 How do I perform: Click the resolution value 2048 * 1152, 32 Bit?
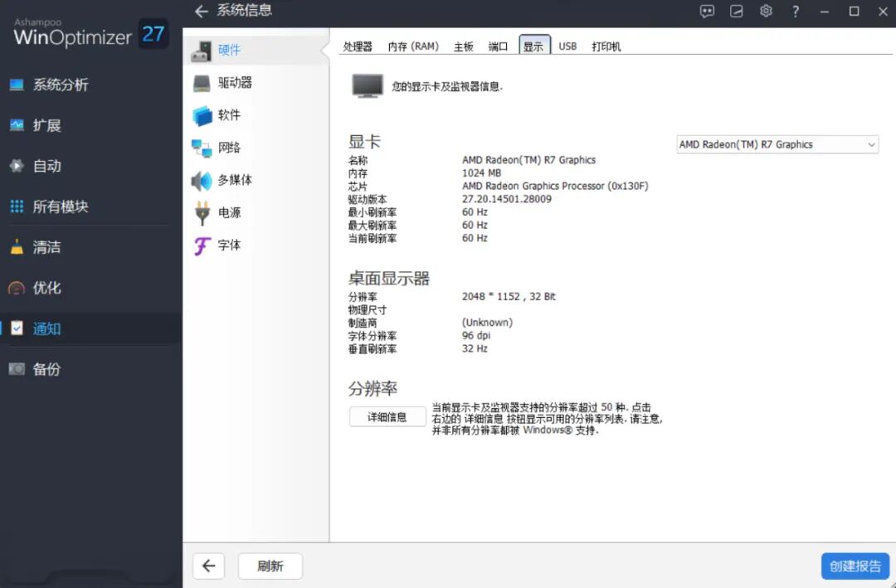click(x=509, y=297)
